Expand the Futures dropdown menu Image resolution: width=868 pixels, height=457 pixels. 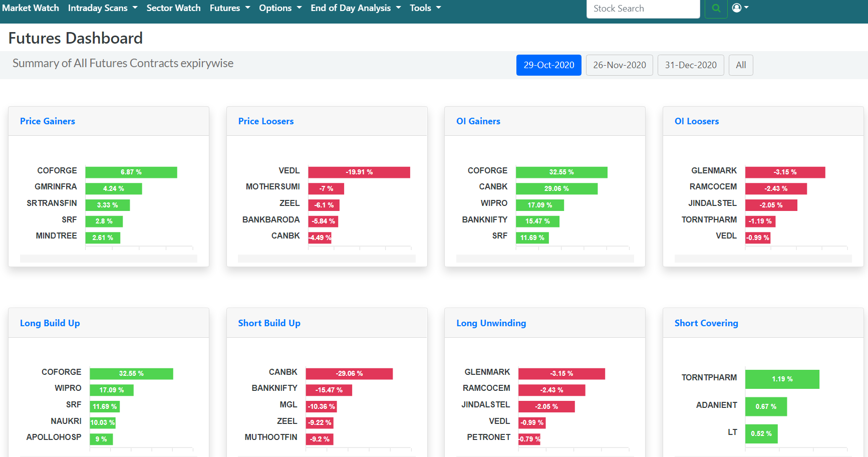point(230,8)
